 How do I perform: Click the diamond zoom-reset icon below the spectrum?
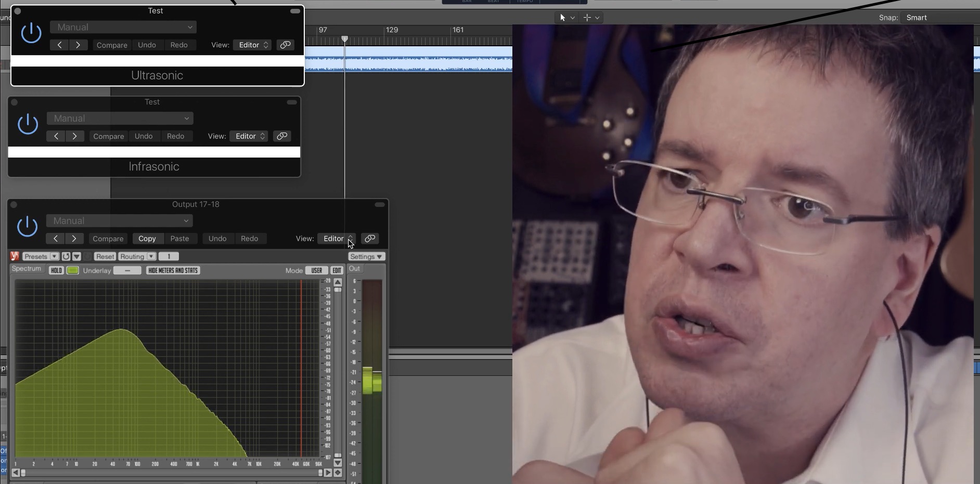tap(338, 473)
